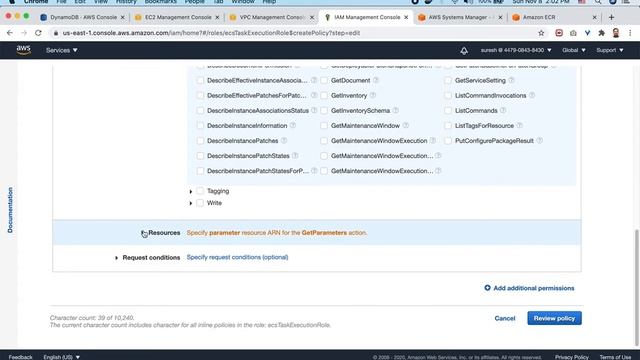
Task: Open Chrome three-dot menu
Action: point(630,33)
